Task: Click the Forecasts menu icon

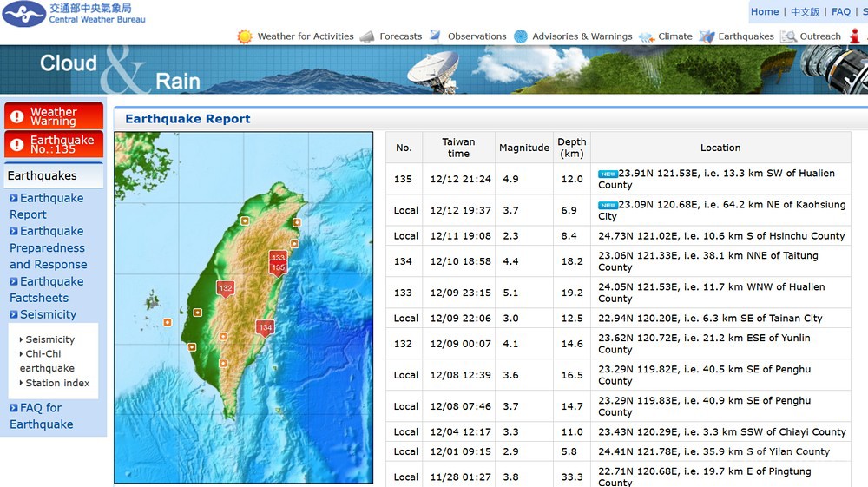Action: tap(367, 36)
